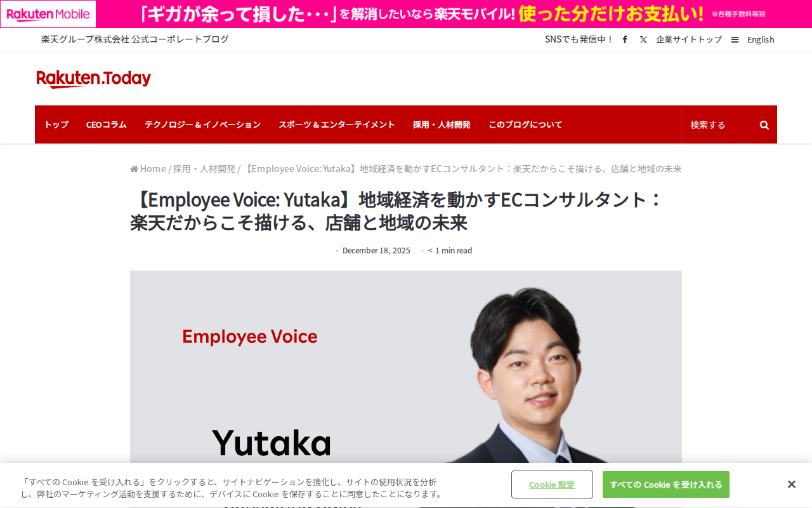Open the Facebook social icon
Image resolution: width=812 pixels, height=508 pixels.
625,39
